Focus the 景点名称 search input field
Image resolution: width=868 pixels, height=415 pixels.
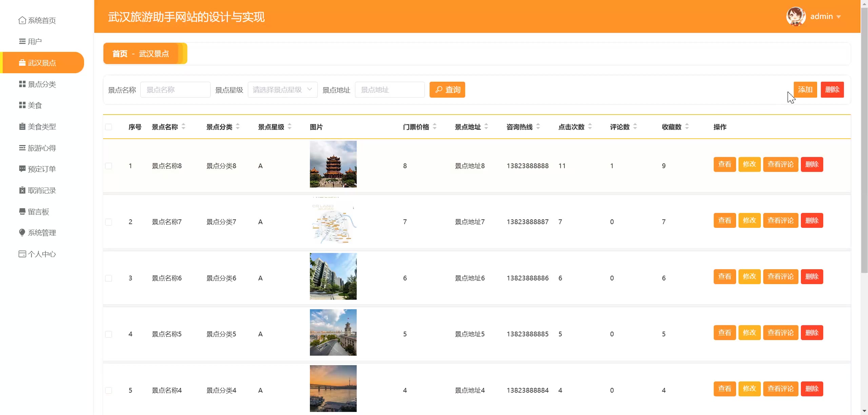[175, 90]
